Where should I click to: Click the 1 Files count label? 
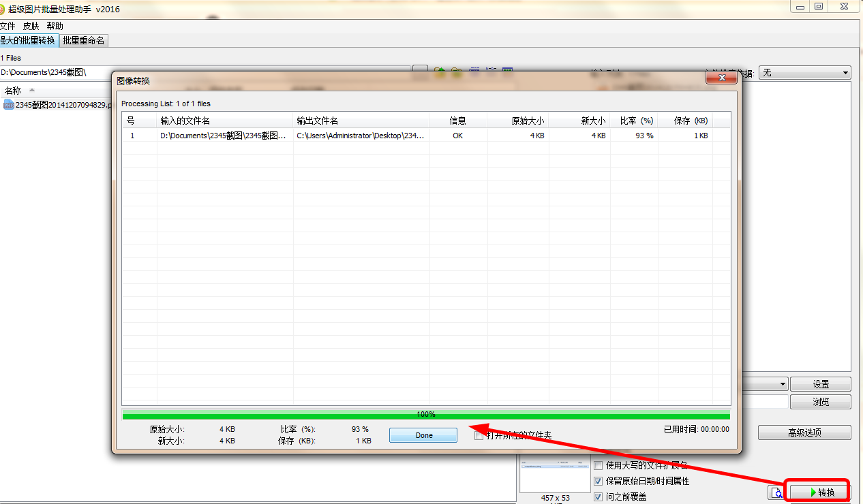point(10,58)
